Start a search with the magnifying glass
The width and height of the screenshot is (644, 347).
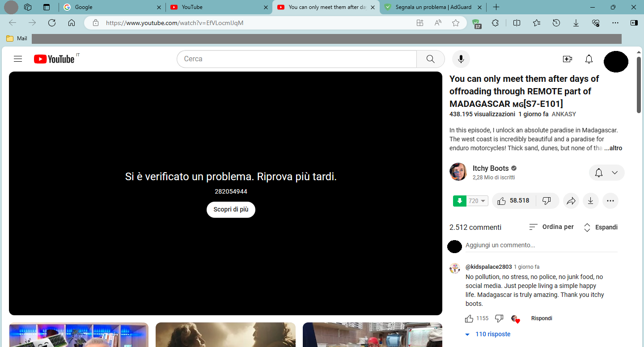coord(430,59)
